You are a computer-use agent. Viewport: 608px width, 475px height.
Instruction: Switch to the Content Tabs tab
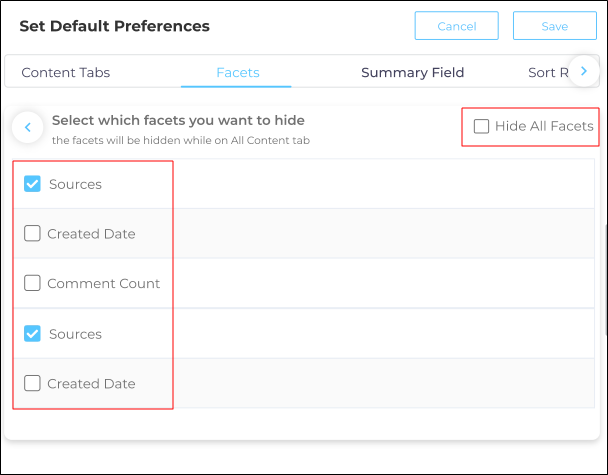pos(66,72)
